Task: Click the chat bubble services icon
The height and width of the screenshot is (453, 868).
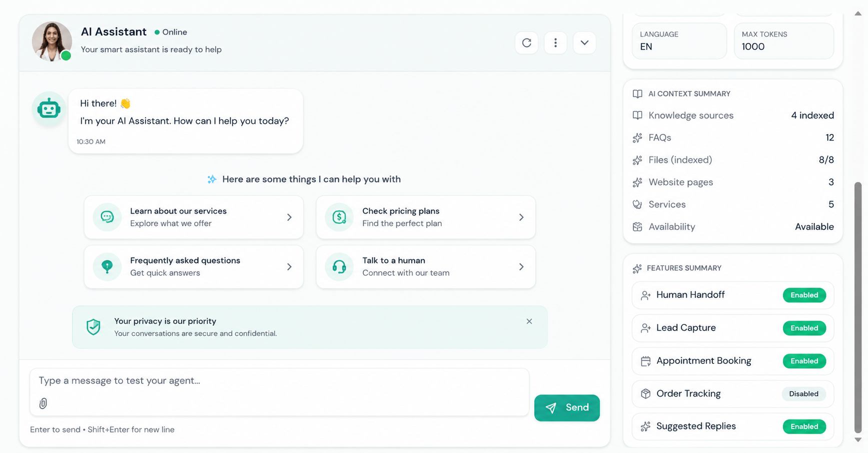Action: point(107,217)
